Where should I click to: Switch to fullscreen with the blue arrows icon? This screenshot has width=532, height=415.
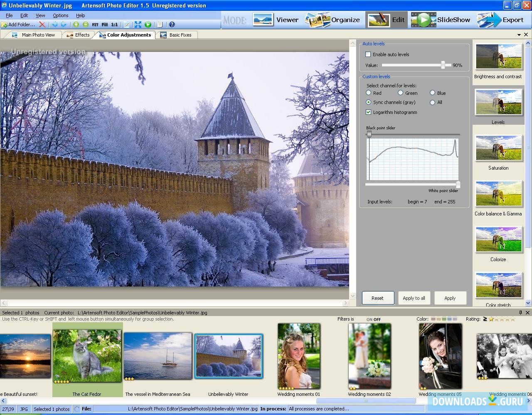pyautogui.click(x=138, y=25)
